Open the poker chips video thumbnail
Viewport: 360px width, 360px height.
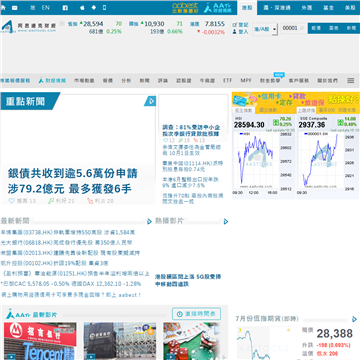(192, 341)
